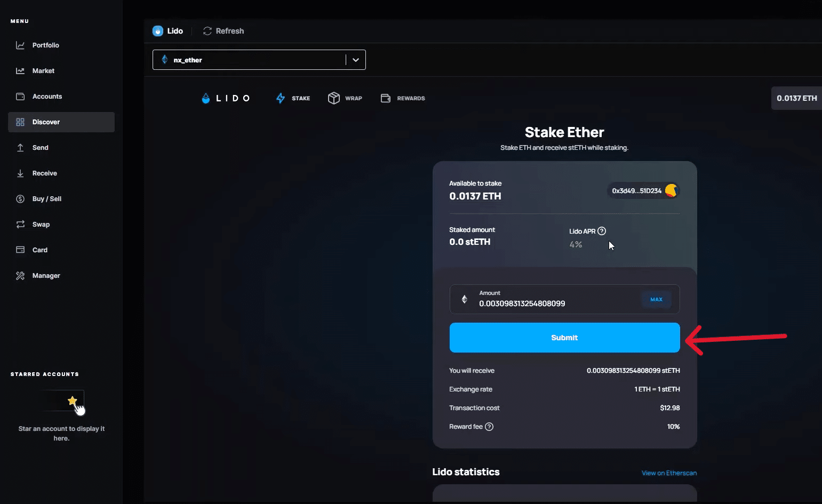Viewport: 822px width, 504px height.
Task: Click the Lido app icon in header
Action: pos(158,31)
